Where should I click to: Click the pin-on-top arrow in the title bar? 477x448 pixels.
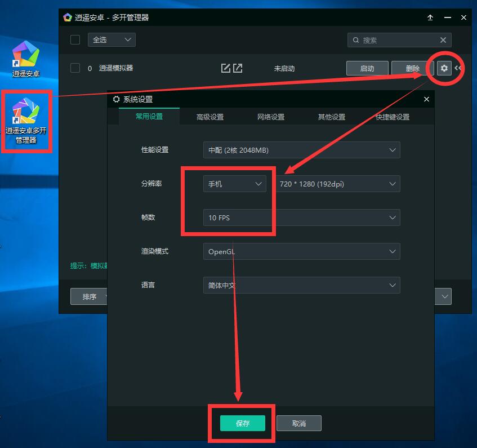point(430,17)
